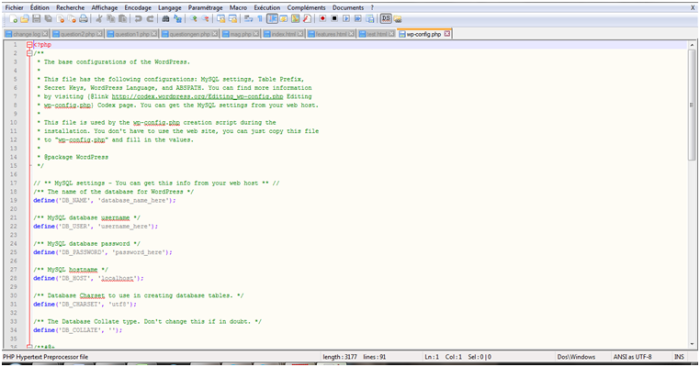Click the Close document toolbar icon
This screenshot has height=367, width=700.
pos(60,19)
